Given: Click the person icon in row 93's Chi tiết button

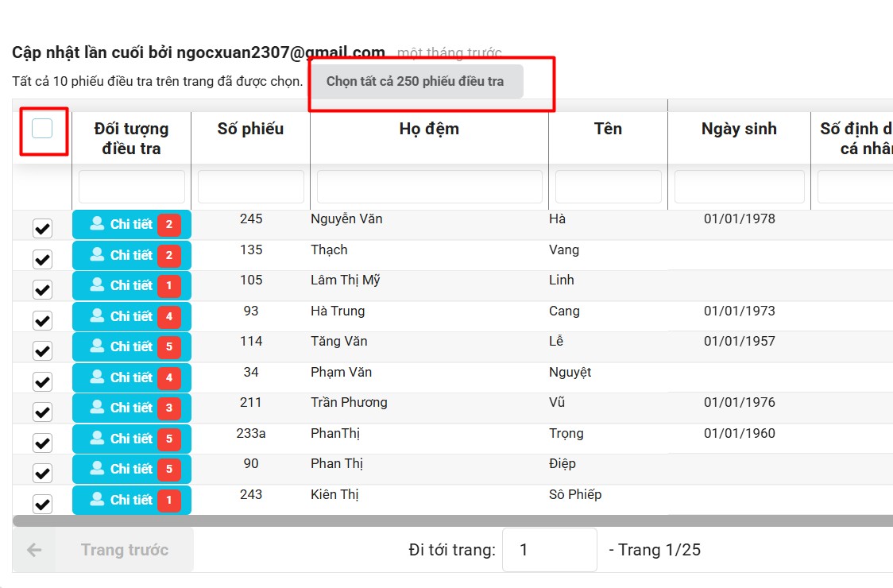Looking at the screenshot, I should point(97,316).
